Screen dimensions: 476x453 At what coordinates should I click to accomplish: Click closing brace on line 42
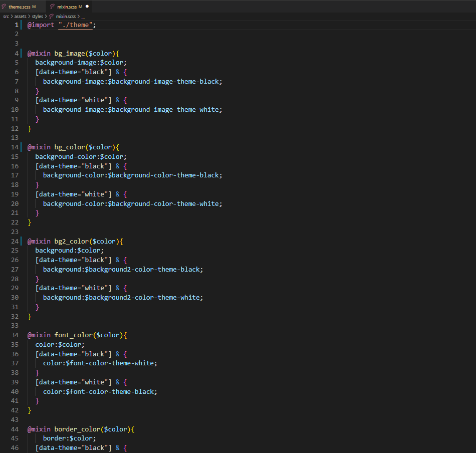(30, 410)
